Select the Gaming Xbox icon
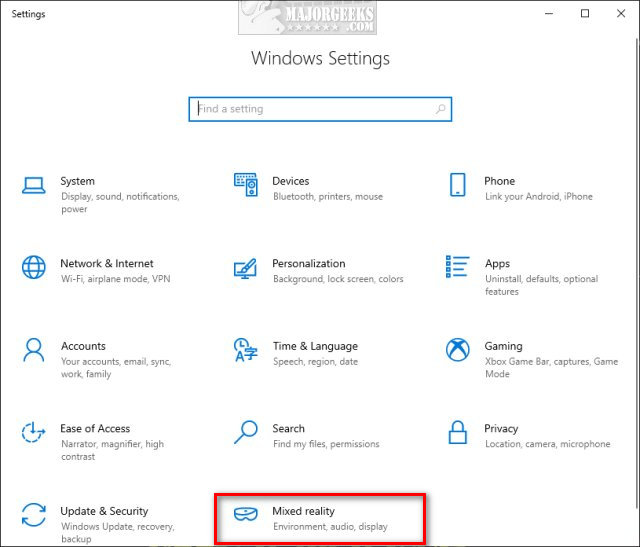 [x=458, y=350]
